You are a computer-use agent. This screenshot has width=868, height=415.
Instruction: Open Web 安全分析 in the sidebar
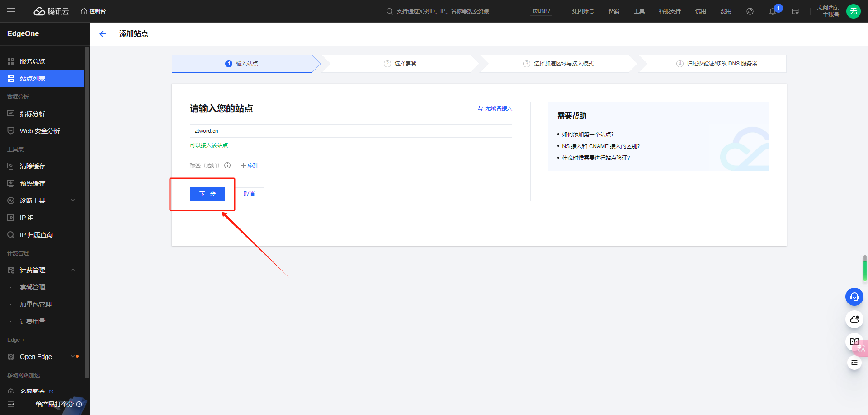coord(42,131)
